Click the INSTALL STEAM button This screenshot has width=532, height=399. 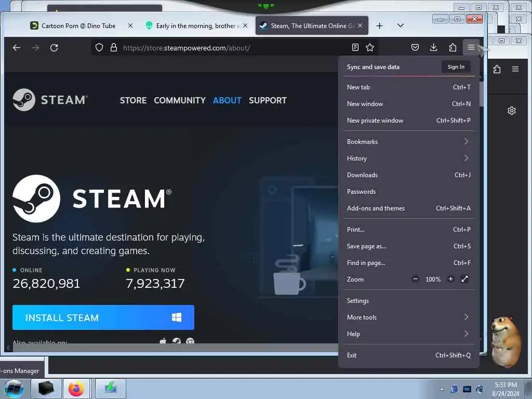tap(103, 317)
